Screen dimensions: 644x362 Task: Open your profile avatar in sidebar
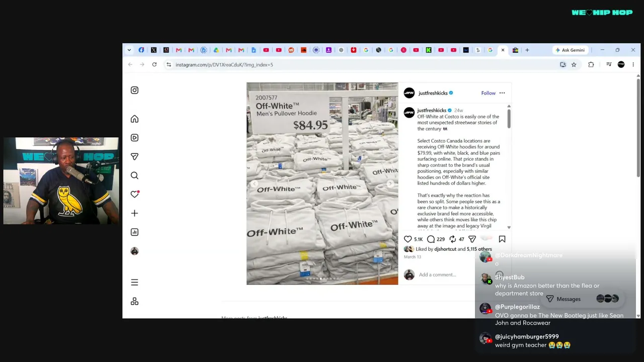[x=134, y=251]
